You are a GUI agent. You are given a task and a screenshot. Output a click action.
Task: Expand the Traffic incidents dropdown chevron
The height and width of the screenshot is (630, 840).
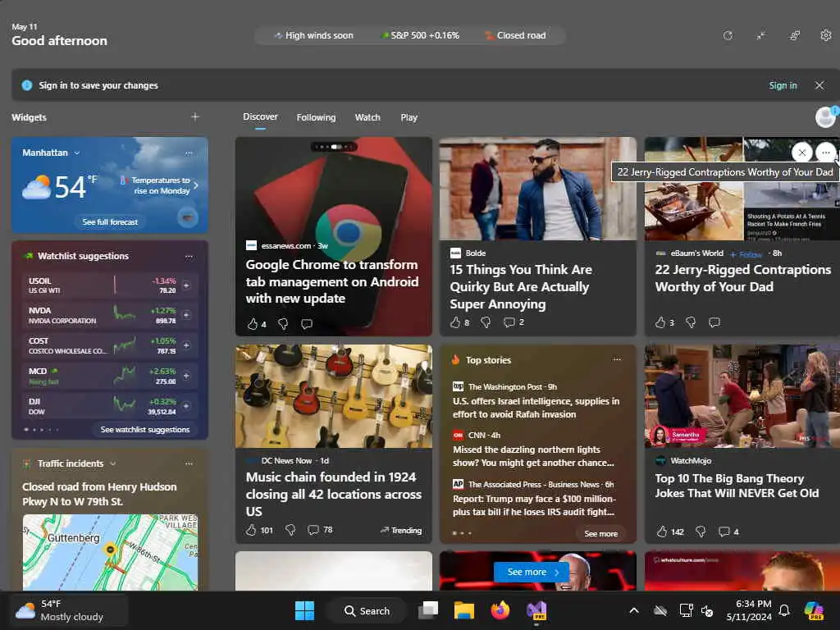pos(113,464)
